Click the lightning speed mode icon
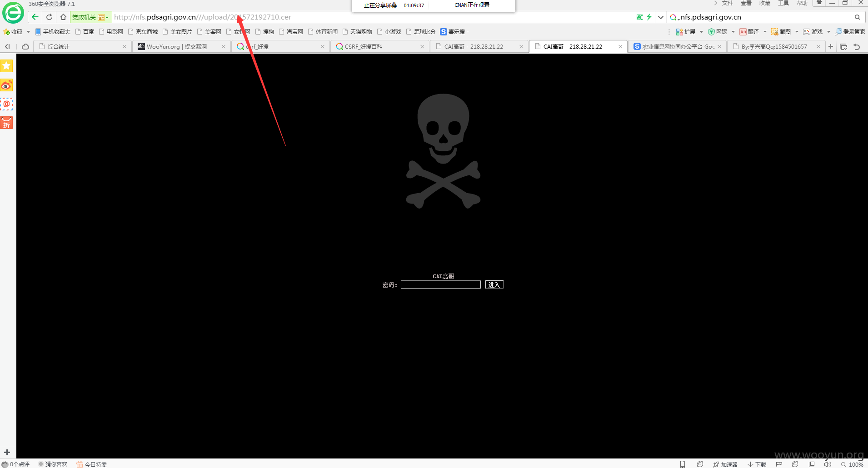 649,17
